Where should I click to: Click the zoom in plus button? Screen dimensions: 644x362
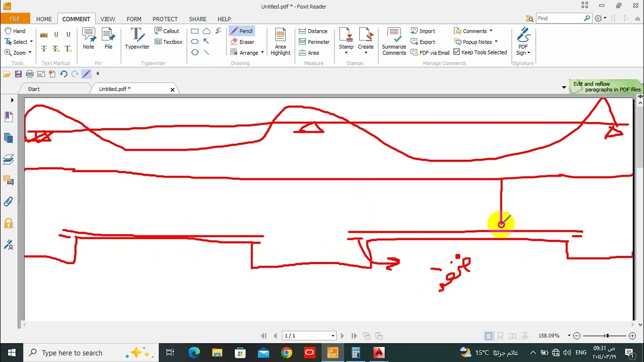(632, 336)
